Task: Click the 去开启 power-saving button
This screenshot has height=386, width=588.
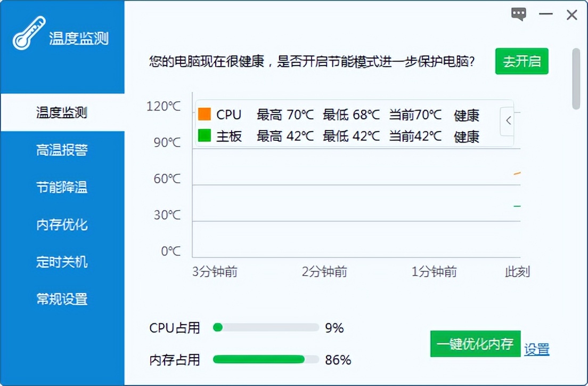Action: coord(521,62)
